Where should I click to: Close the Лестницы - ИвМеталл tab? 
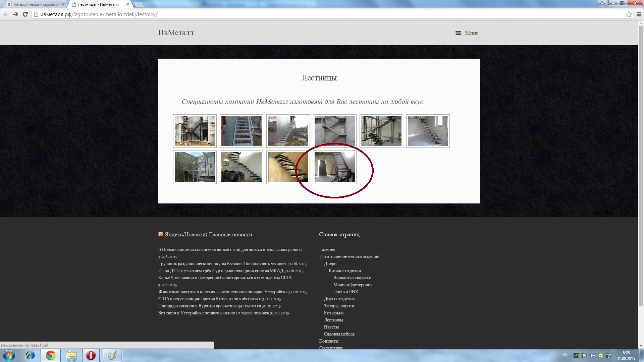pos(127,4)
